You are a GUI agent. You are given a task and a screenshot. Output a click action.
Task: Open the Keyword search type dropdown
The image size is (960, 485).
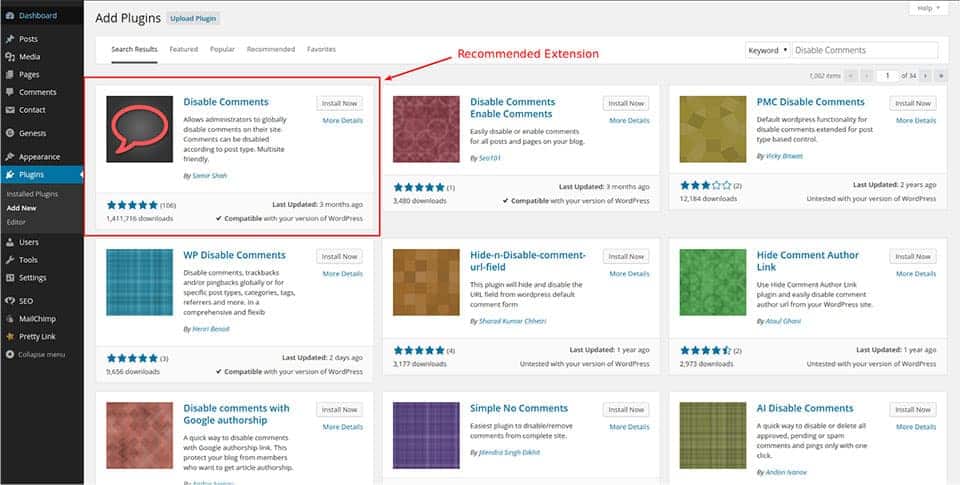pyautogui.click(x=767, y=50)
